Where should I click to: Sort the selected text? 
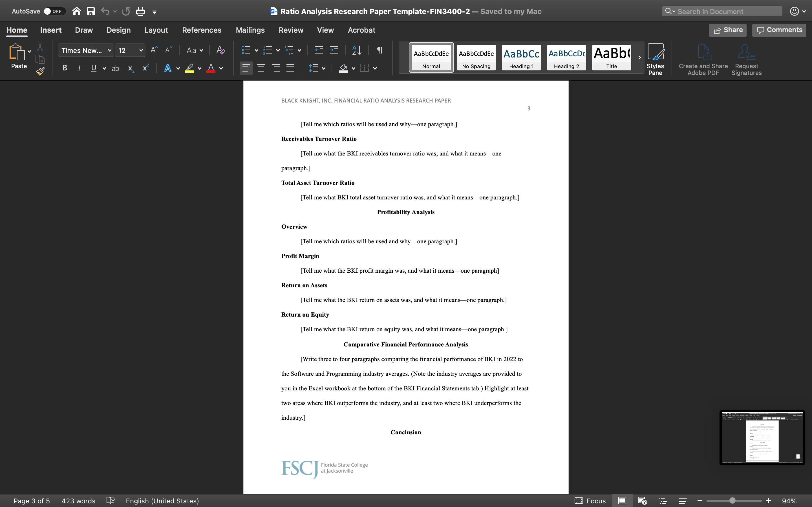pos(356,50)
